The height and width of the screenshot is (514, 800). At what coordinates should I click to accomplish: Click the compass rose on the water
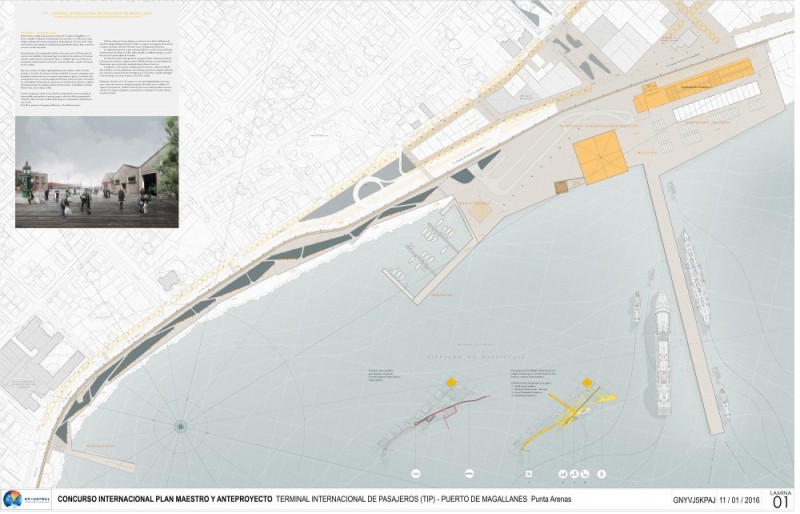click(x=181, y=426)
